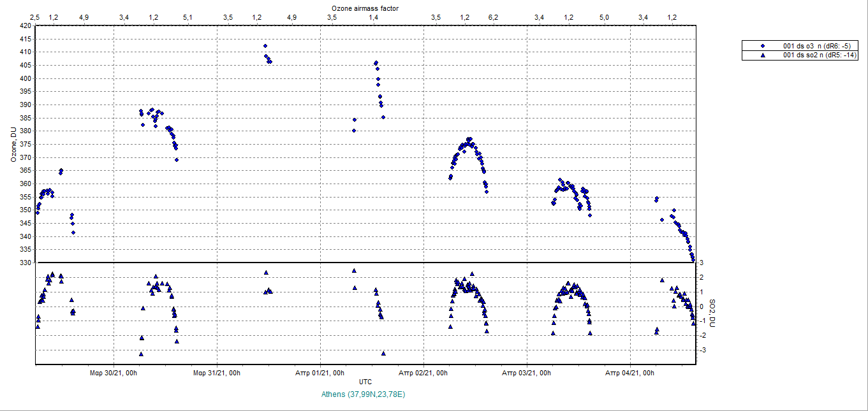This screenshot has width=868, height=411.
Task: Click the 'Мар 30/21, 00h' date label
Action: (x=114, y=373)
